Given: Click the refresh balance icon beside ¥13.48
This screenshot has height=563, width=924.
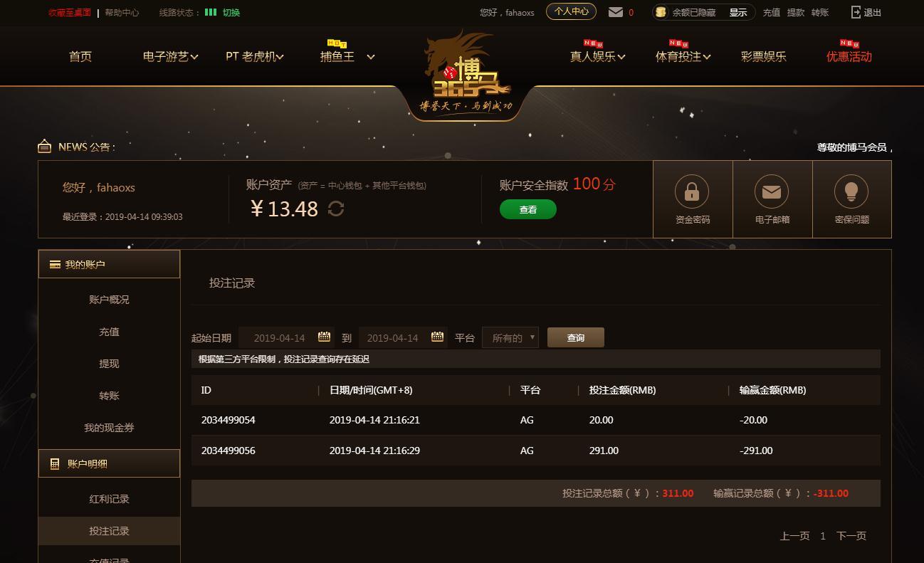Looking at the screenshot, I should (x=336, y=209).
